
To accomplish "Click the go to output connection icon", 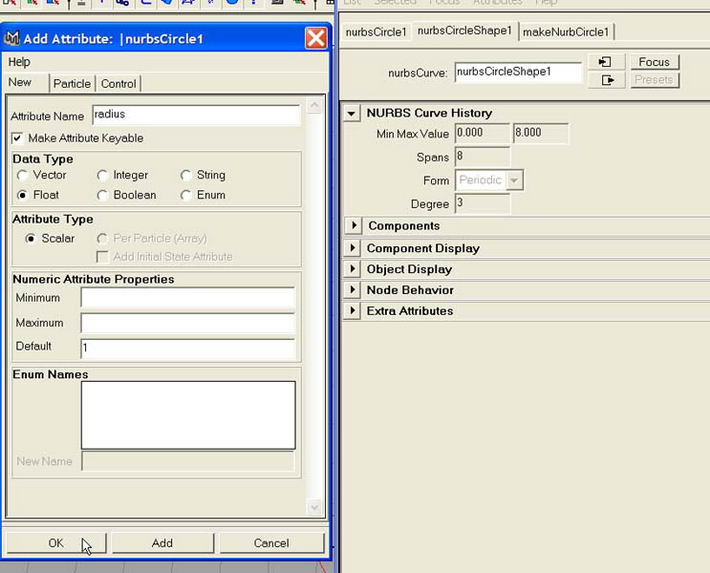I will coord(606,80).
